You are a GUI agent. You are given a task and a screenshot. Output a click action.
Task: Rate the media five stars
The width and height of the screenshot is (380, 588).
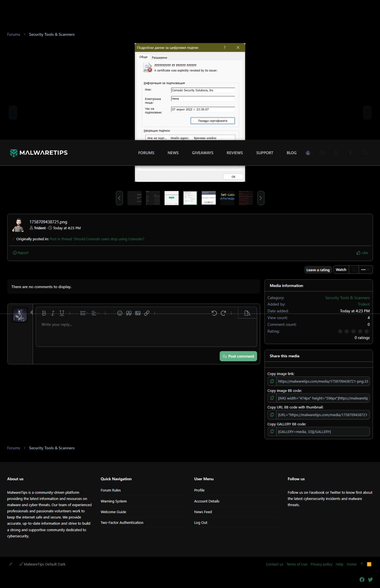coord(366,331)
